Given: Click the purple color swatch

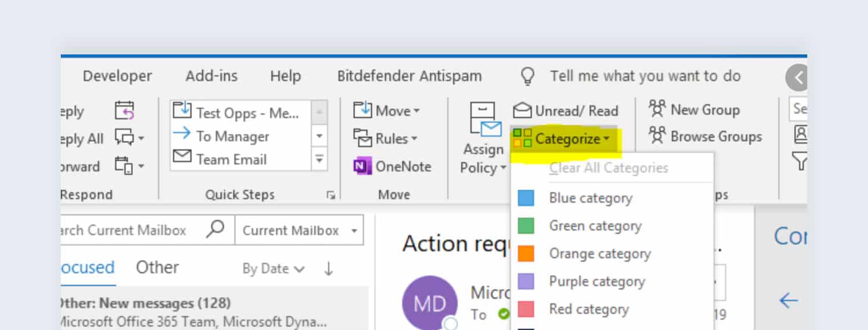Looking at the screenshot, I should point(526,281).
